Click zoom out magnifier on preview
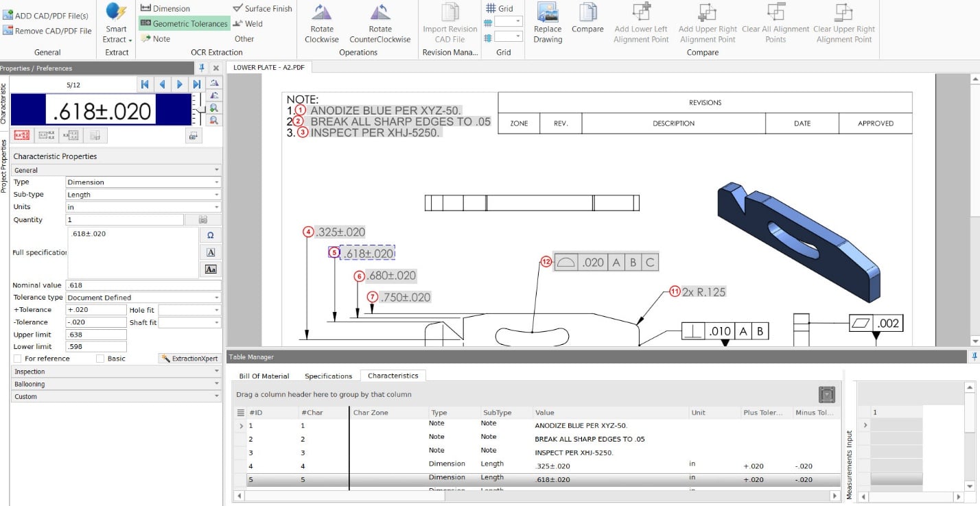Screen dimensions: 980x506 click(214, 120)
